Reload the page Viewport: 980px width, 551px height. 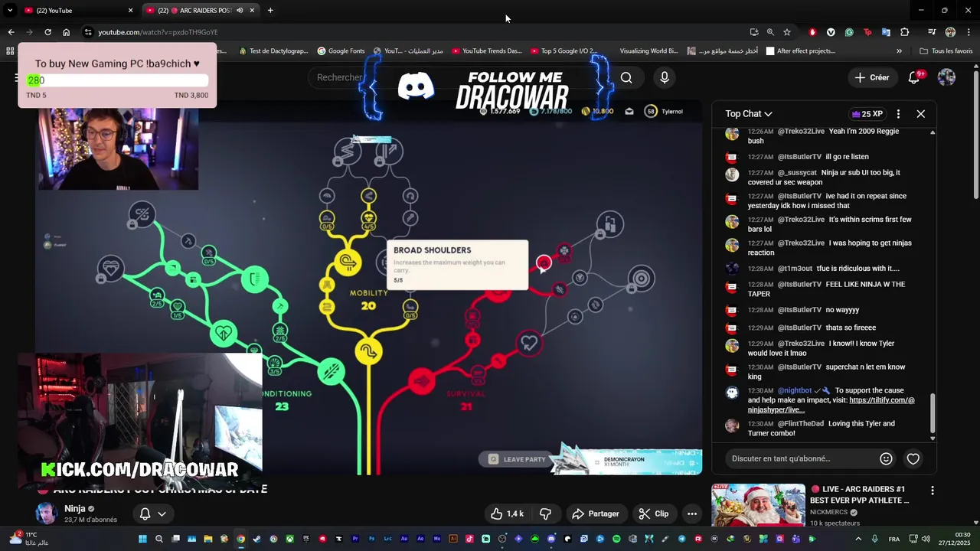[47, 32]
